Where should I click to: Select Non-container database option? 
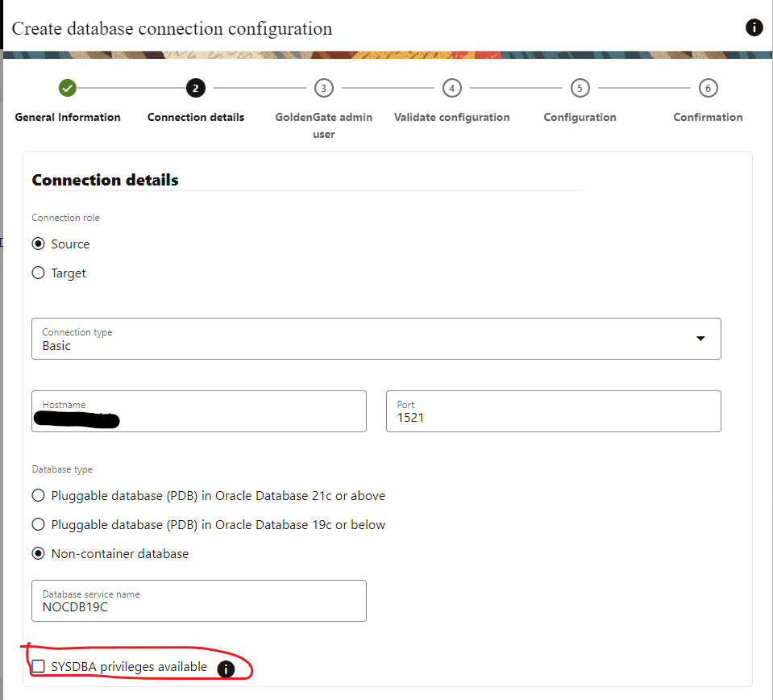(x=39, y=554)
